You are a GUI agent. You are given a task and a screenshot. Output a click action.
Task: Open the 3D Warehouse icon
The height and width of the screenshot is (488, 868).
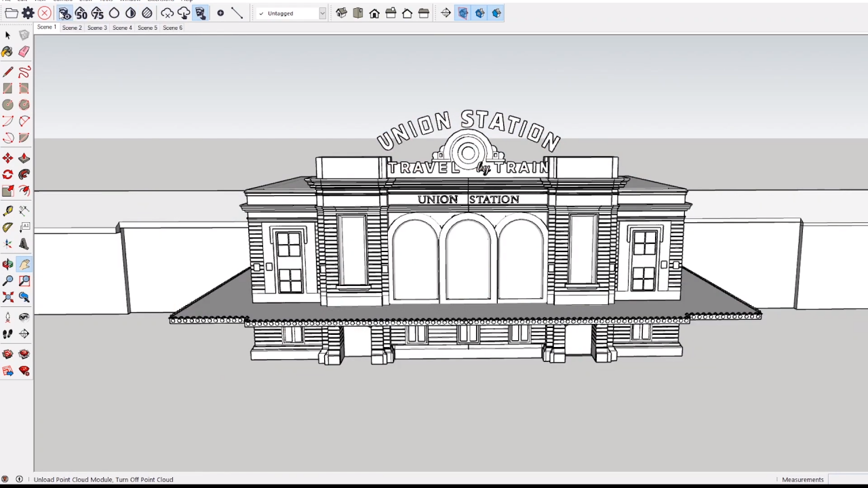point(7,354)
